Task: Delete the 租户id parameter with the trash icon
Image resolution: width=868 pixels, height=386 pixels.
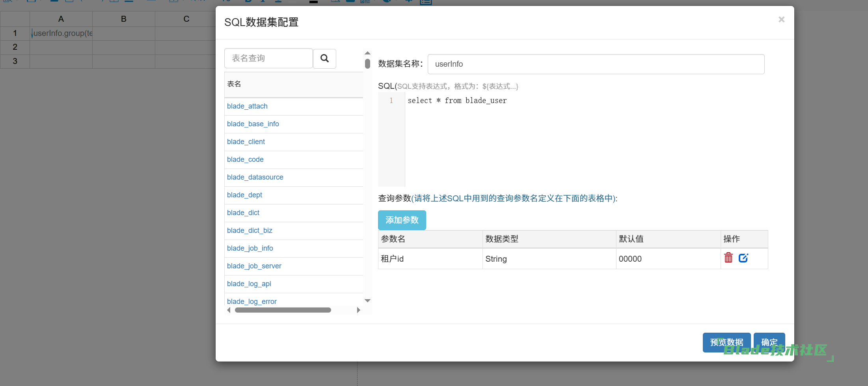Action: click(728, 258)
